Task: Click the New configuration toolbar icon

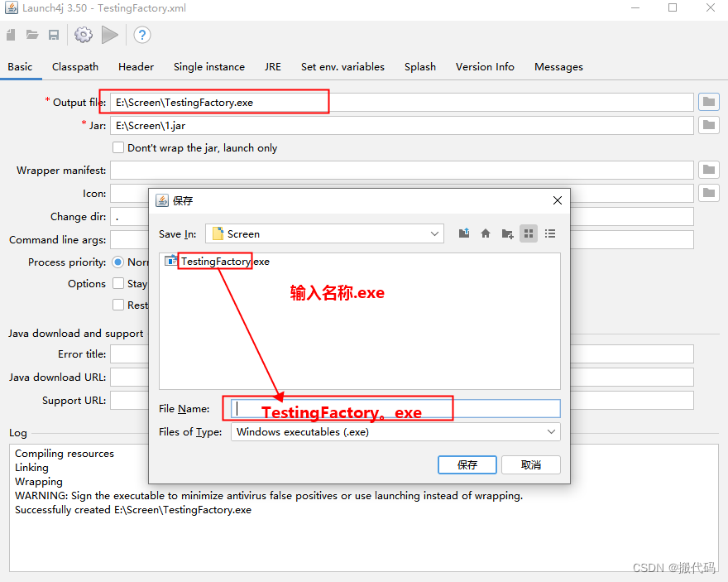Action: 11,35
